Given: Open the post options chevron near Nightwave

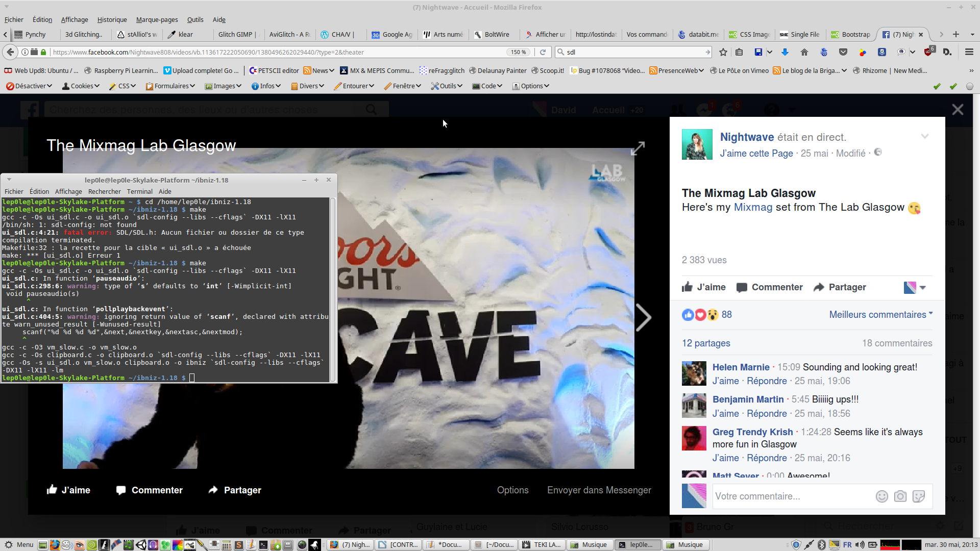Looking at the screenshot, I should coord(924,136).
